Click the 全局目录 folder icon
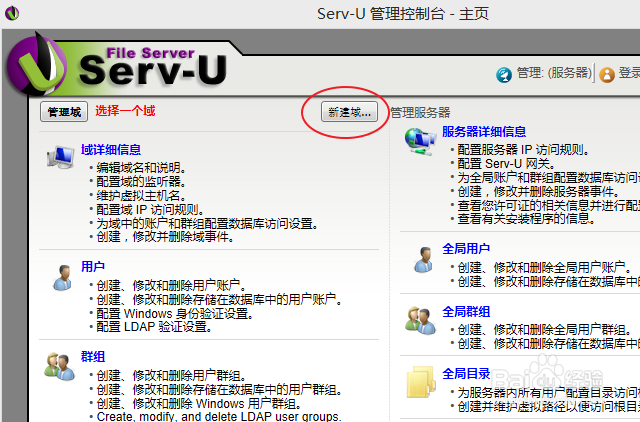 pyautogui.click(x=421, y=382)
